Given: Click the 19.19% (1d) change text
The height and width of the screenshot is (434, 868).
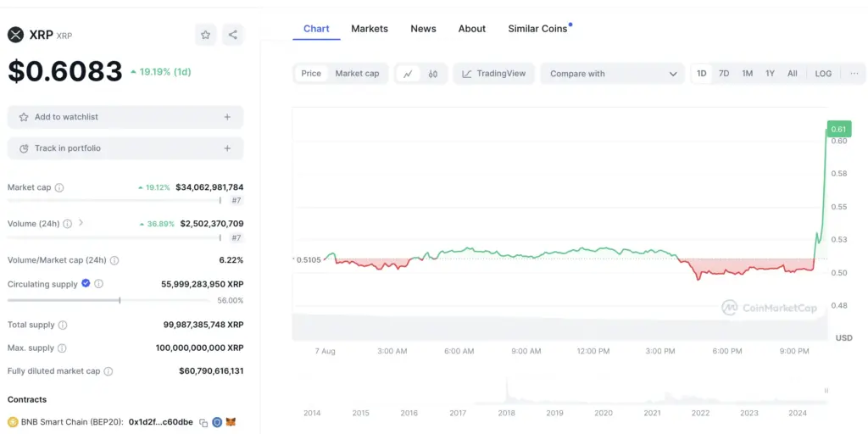Looking at the screenshot, I should (x=160, y=71).
